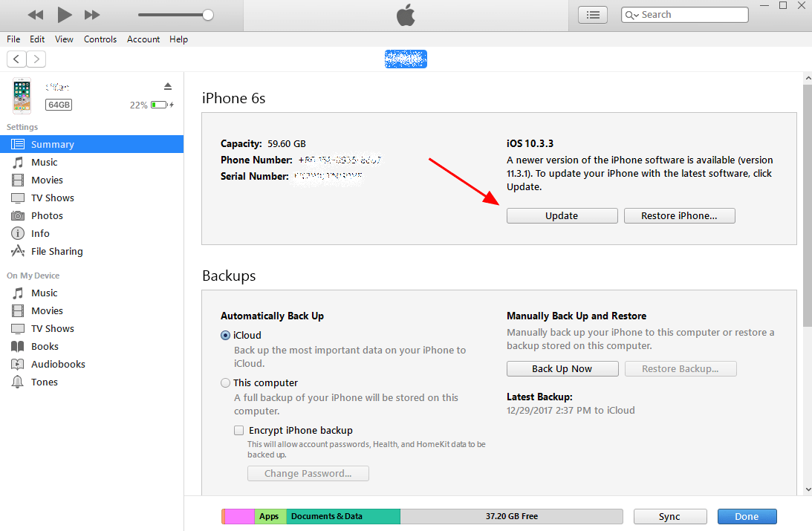
Task: Enable the Encrypt iPhone backup checkbox
Action: pos(238,430)
